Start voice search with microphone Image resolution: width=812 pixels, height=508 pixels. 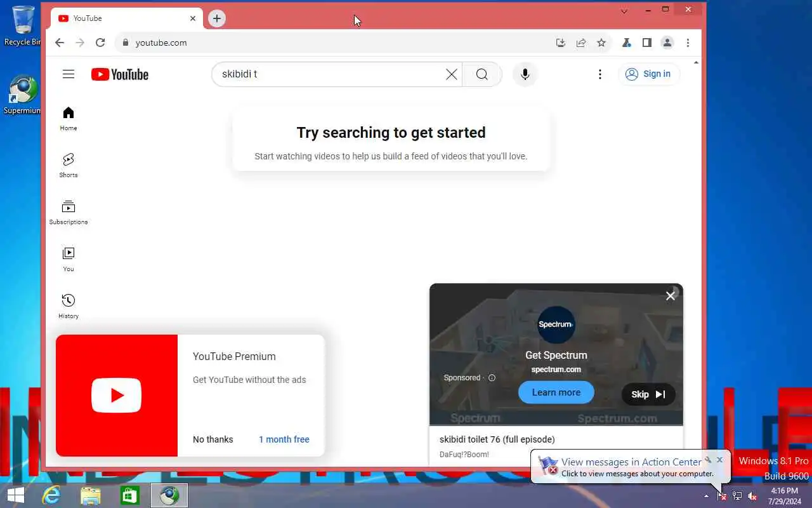(x=525, y=74)
